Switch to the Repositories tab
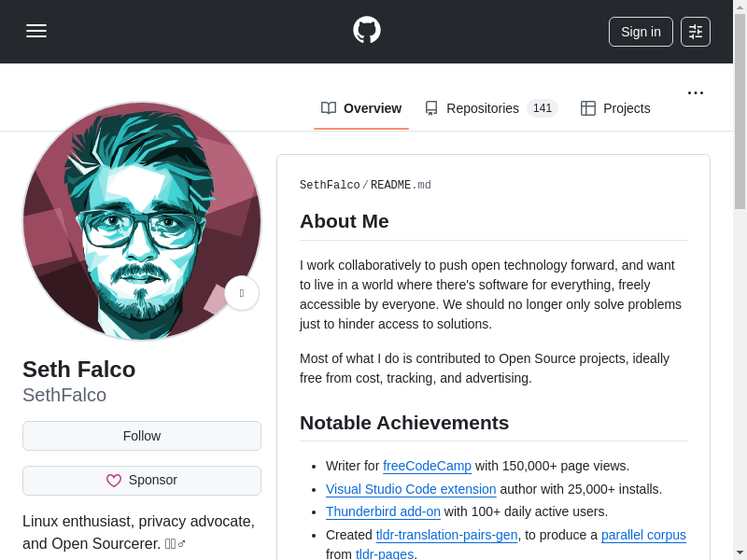The image size is (747, 560). [x=482, y=108]
